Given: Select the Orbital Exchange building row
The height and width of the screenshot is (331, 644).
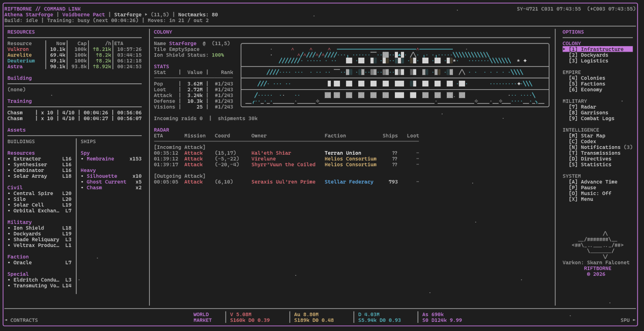Looking at the screenshot, I should (39, 210).
